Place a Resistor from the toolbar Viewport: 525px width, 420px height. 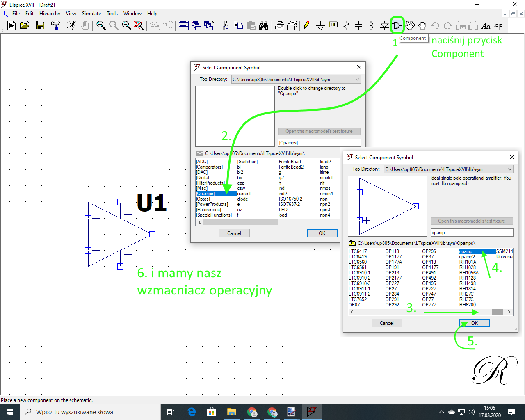click(346, 25)
